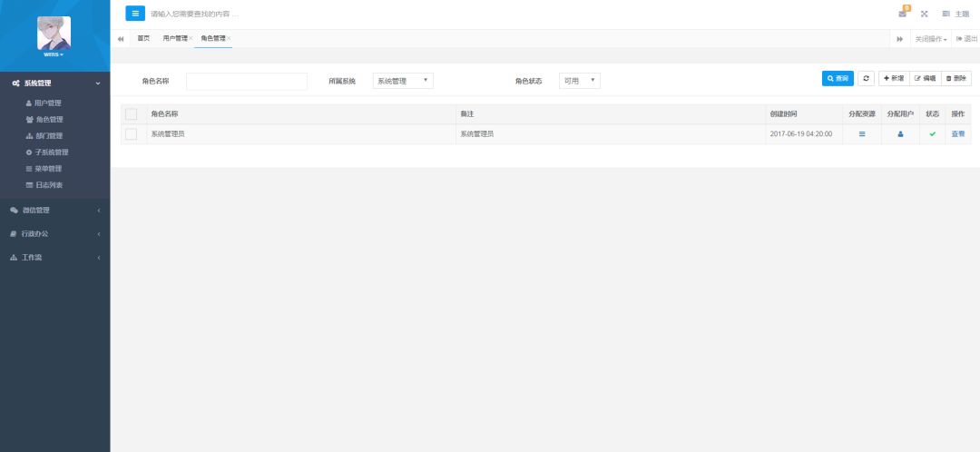This screenshot has height=452, width=980.
Task: Toggle the sidebar with the blue hamburger button
Action: coord(135,13)
